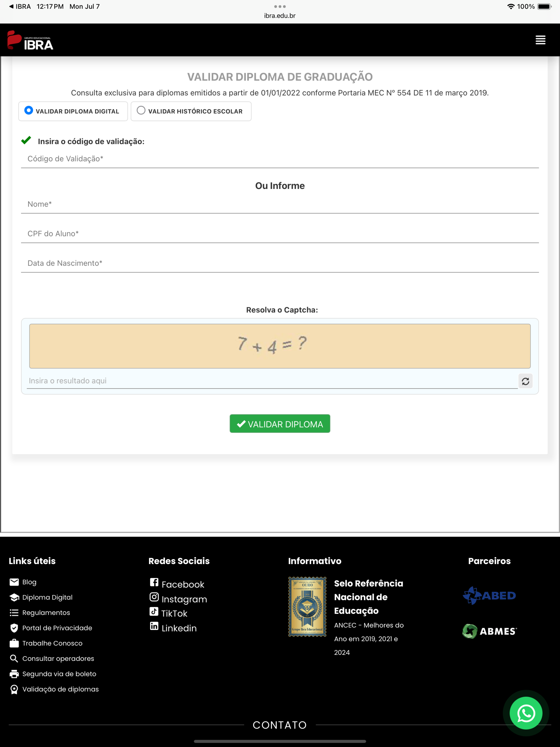Open the Instagram text link
The height and width of the screenshot is (747, 560).
[x=184, y=599]
